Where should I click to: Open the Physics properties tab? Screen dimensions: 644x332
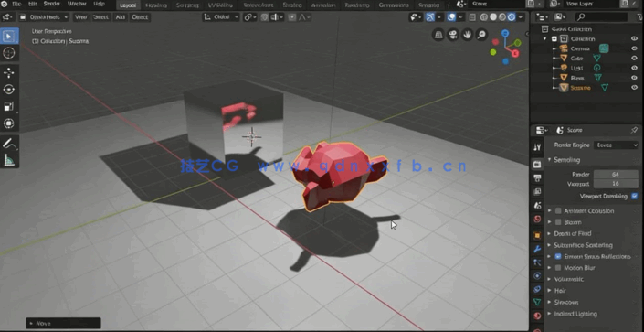click(x=537, y=275)
